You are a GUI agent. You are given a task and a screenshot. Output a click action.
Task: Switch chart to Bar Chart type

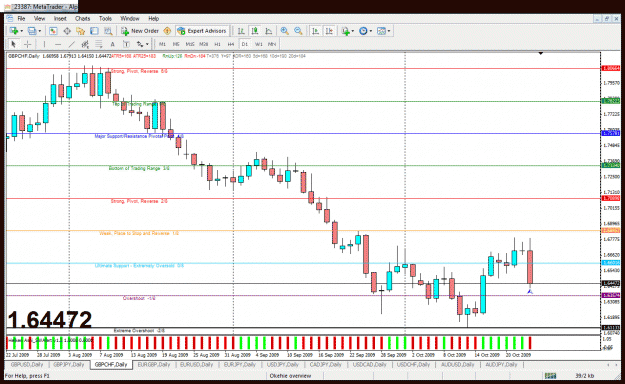point(241,31)
